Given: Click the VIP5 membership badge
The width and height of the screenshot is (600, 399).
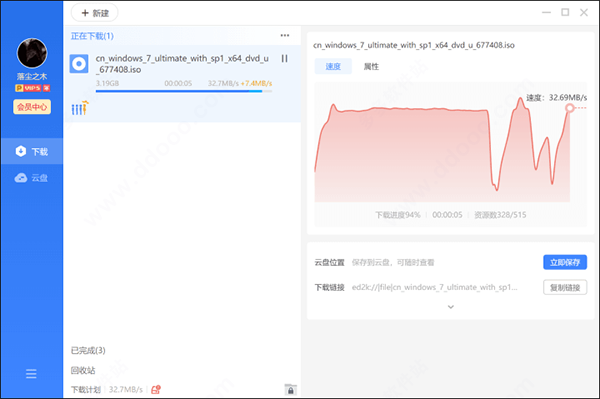Looking at the screenshot, I should pos(33,88).
